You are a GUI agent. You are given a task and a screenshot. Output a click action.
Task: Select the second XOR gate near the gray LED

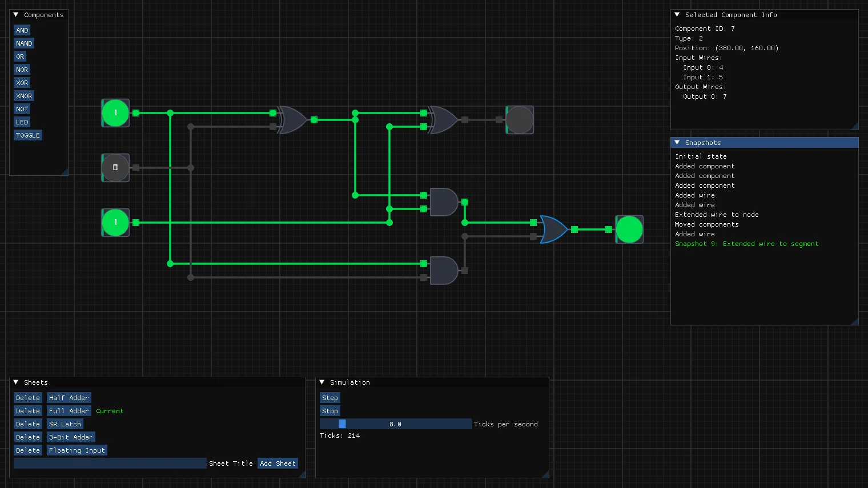click(x=444, y=120)
